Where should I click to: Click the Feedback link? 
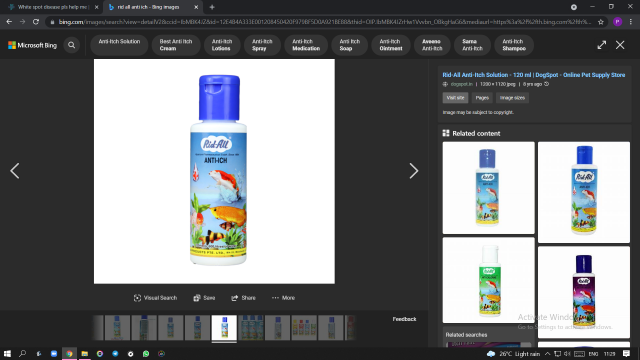[x=404, y=319]
